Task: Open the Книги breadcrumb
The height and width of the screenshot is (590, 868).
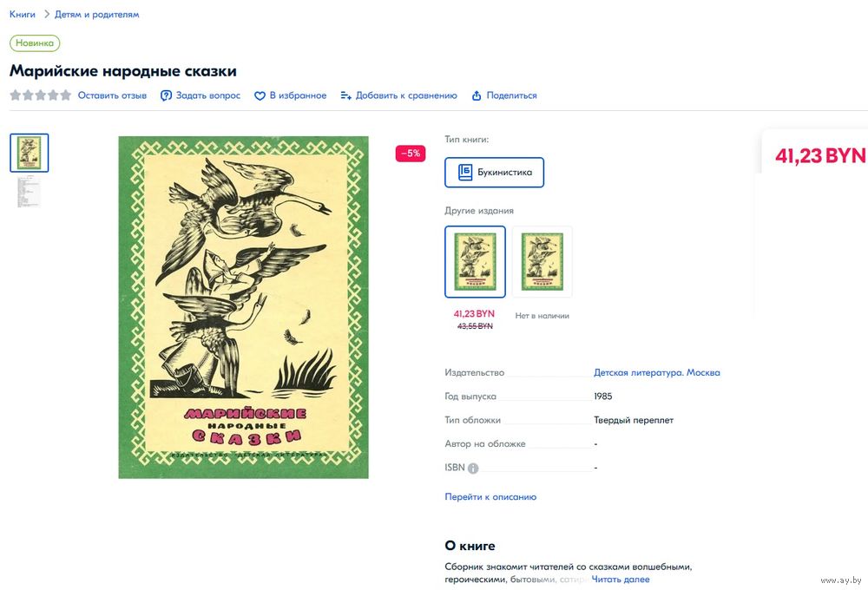Action: [x=23, y=15]
